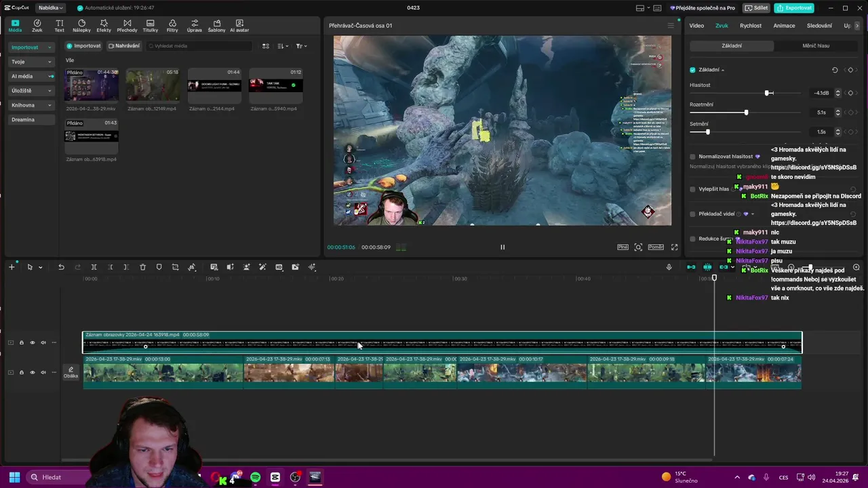Viewport: 868px width, 488px height.
Task: Open the Titulky (captions) tab
Action: [151, 26]
